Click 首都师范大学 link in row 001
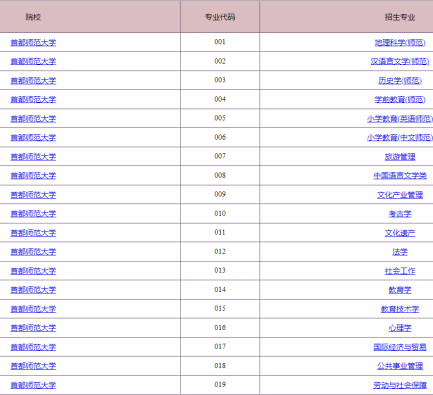This screenshot has width=433, height=395. coord(33,42)
